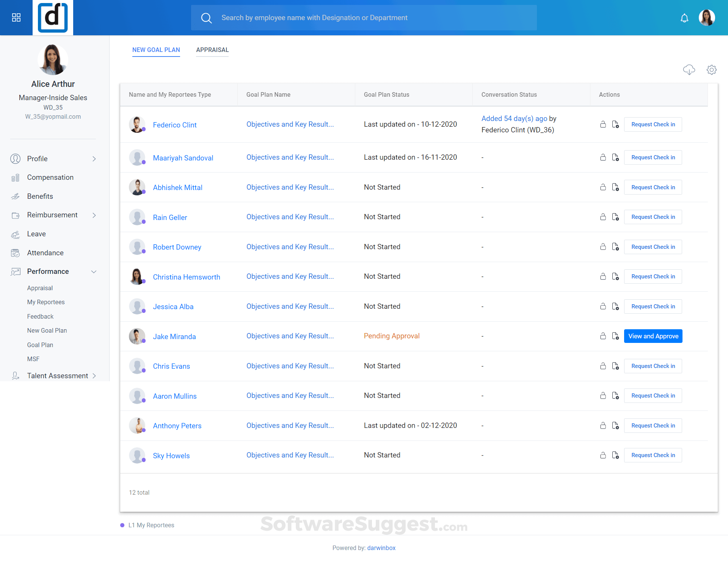The height and width of the screenshot is (561, 728).
Task: Click the export cloud icon above the table
Action: [x=690, y=70]
